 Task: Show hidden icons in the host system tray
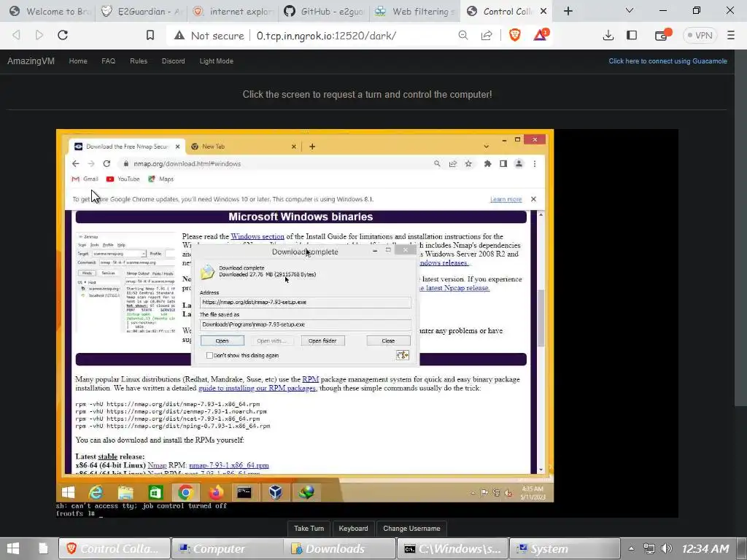(x=631, y=548)
